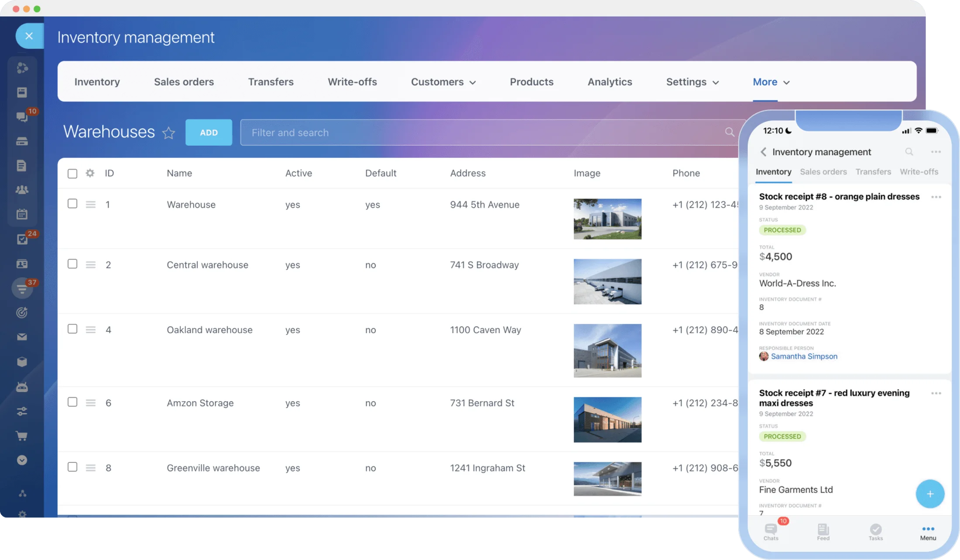Expand the Customers dropdown menu

[443, 82]
